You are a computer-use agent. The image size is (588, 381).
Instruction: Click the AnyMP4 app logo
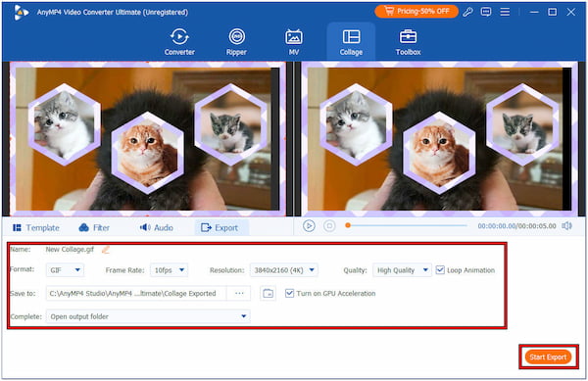click(21, 13)
